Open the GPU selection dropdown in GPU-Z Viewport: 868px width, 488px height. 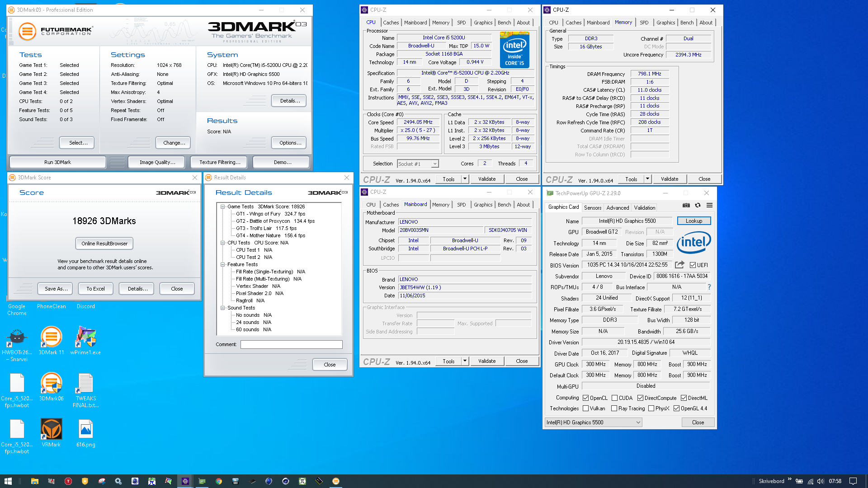point(593,422)
